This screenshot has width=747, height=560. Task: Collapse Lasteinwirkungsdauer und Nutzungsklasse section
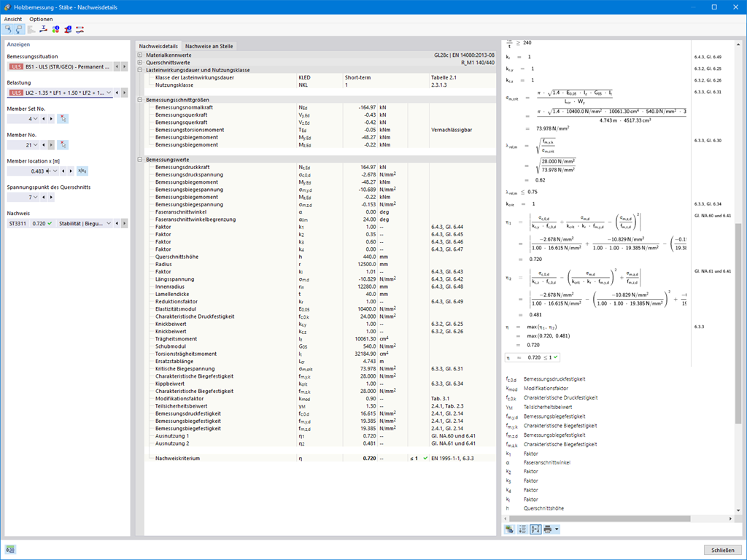[x=140, y=70]
